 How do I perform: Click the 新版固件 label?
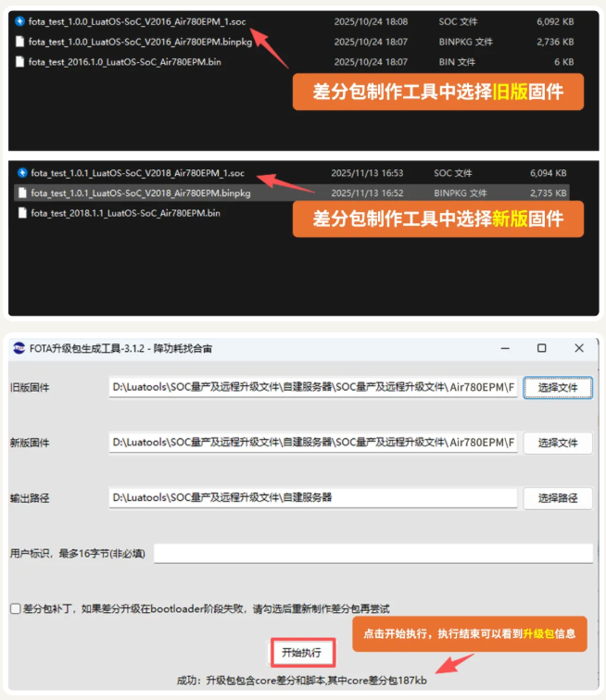[30, 443]
